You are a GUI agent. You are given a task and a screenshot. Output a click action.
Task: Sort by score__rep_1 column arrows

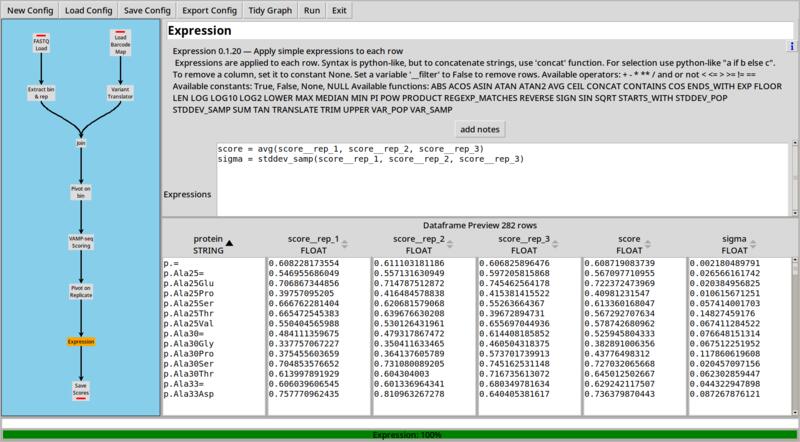pyautogui.click(x=344, y=244)
